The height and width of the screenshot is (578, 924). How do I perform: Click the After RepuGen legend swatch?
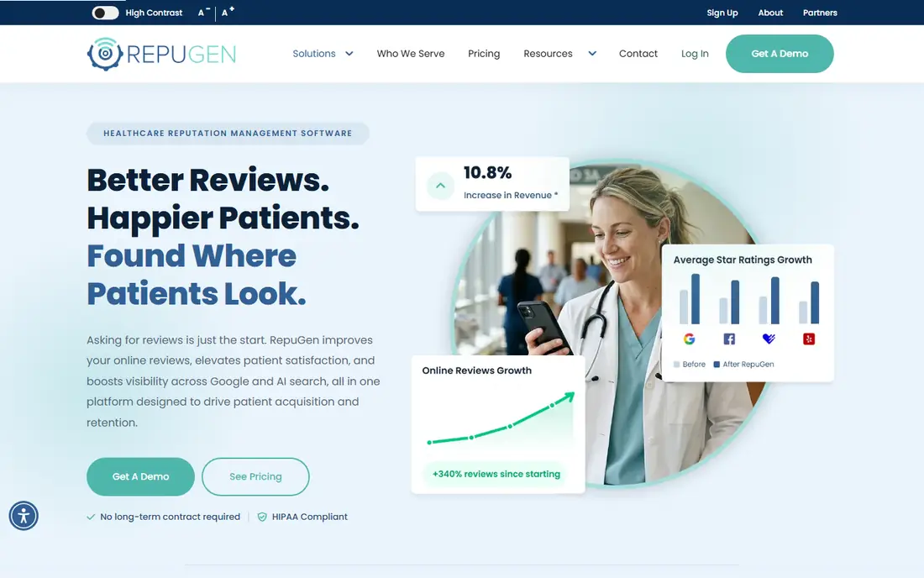[717, 364]
